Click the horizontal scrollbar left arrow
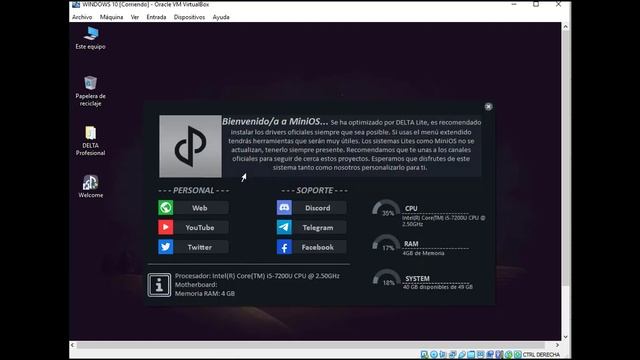 pos(73,345)
